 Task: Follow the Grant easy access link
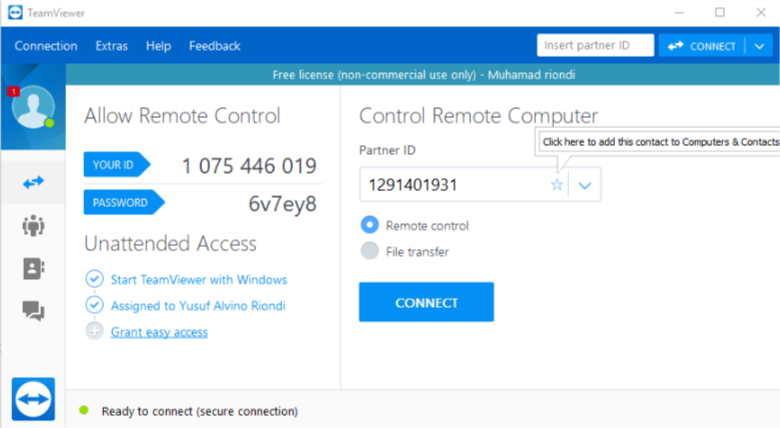(x=159, y=332)
